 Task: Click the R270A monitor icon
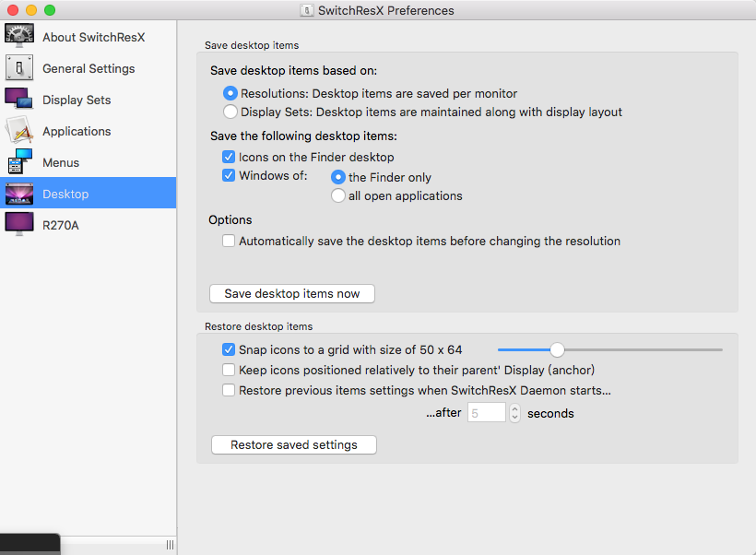(x=19, y=224)
